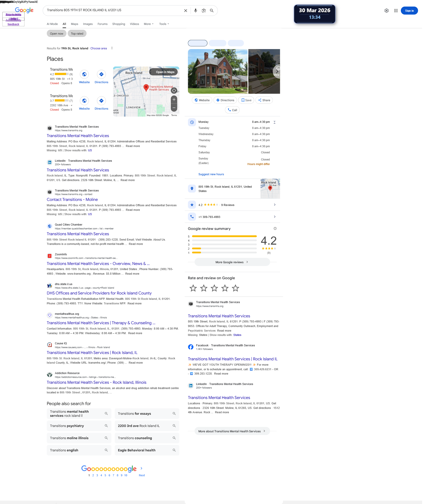Click the Call button in knowledge panel
425x504 pixels.
tap(232, 110)
